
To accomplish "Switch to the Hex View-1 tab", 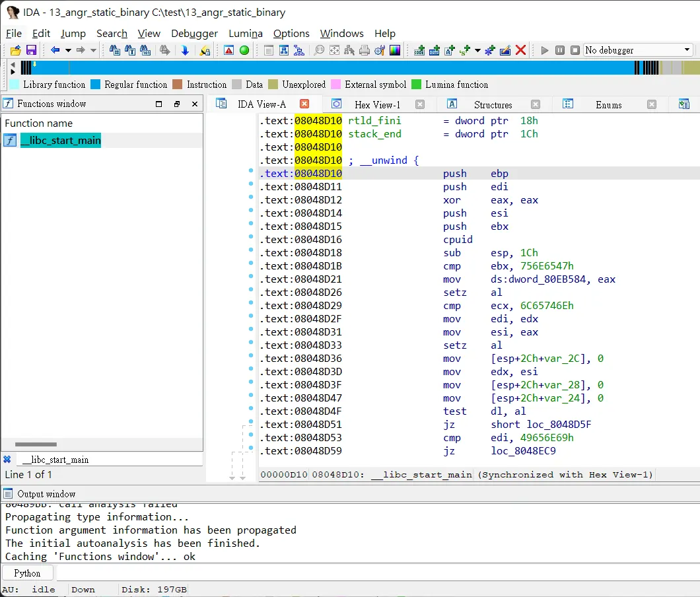I will pyautogui.click(x=377, y=104).
